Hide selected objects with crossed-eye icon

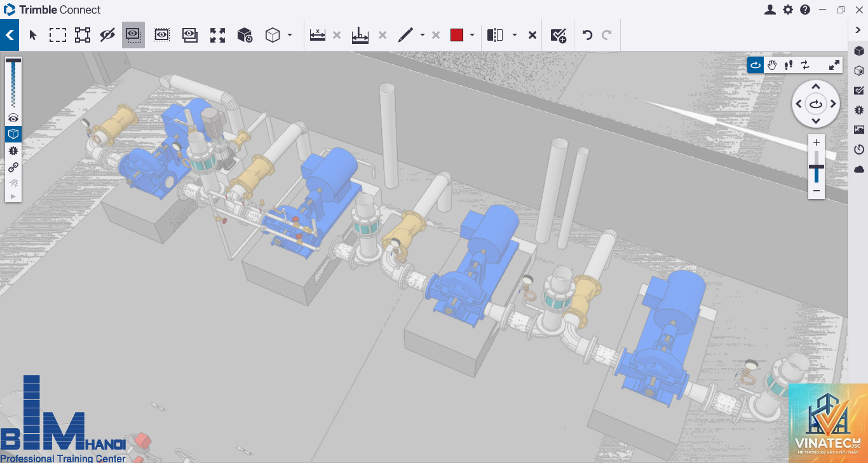(x=107, y=36)
